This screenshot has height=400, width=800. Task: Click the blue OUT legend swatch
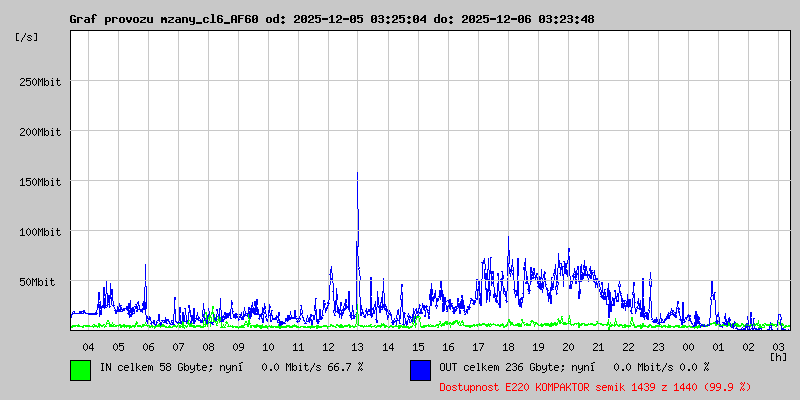tap(420, 370)
